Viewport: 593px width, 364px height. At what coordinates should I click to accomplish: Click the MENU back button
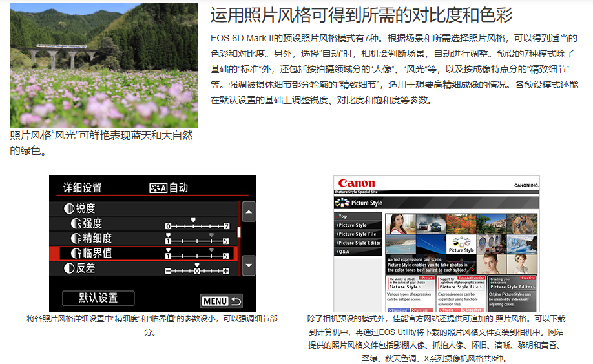(x=221, y=301)
